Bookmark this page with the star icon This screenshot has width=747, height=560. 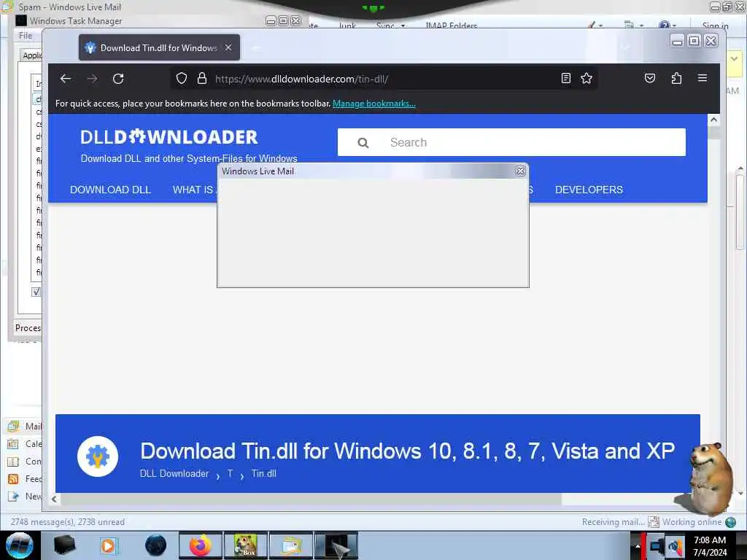[587, 79]
